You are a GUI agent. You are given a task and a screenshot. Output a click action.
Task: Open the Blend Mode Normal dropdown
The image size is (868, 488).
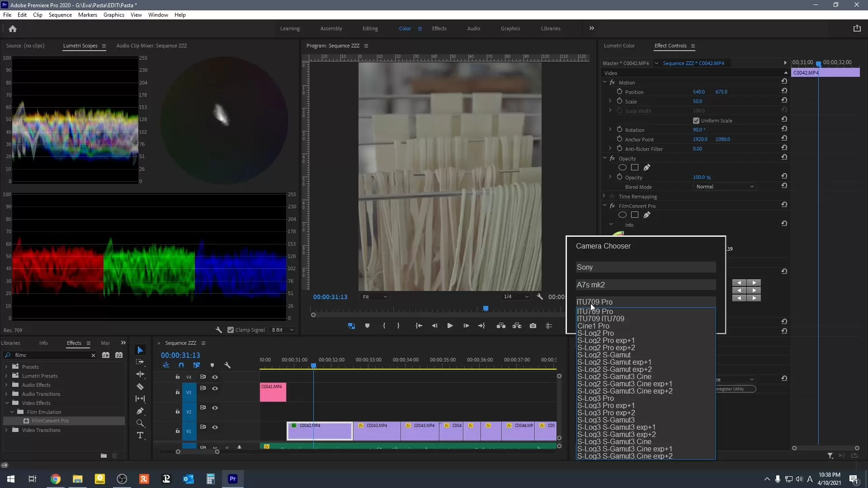coord(725,187)
